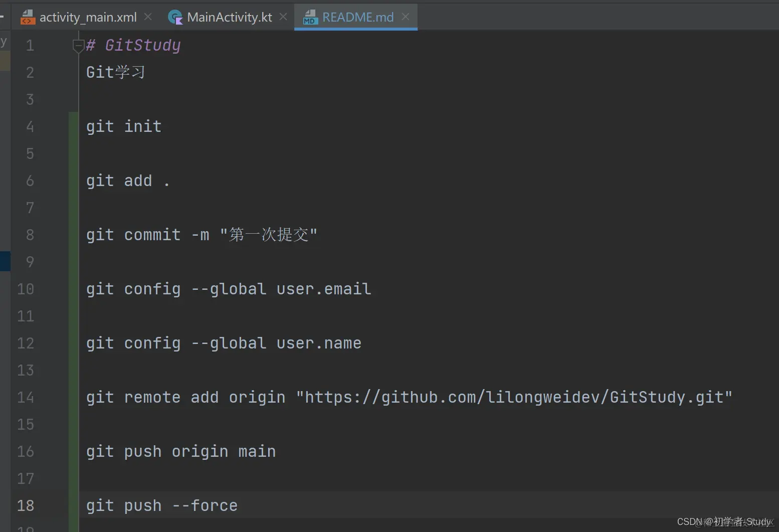Click the 'git config --global user.email' line
The width and height of the screenshot is (779, 532).
(229, 289)
